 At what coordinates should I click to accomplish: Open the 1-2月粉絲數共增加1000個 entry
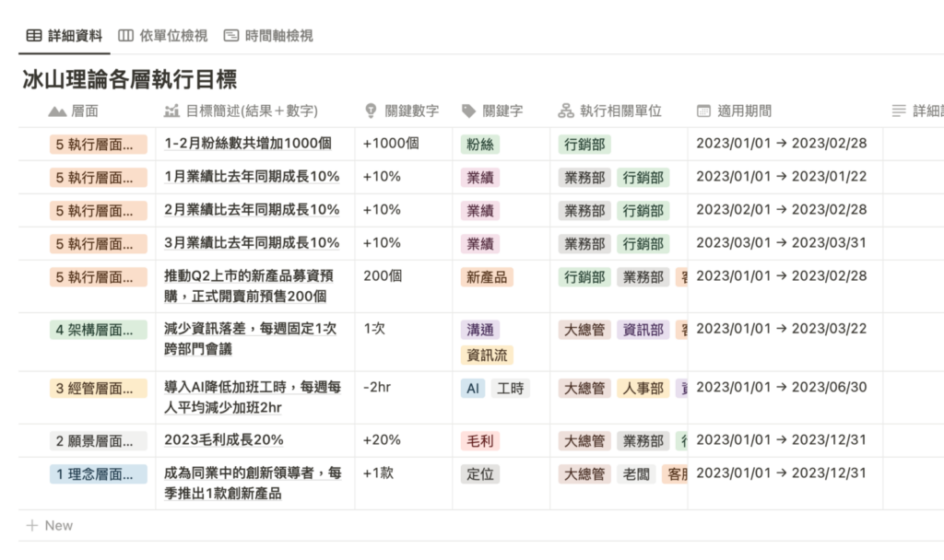point(247,144)
